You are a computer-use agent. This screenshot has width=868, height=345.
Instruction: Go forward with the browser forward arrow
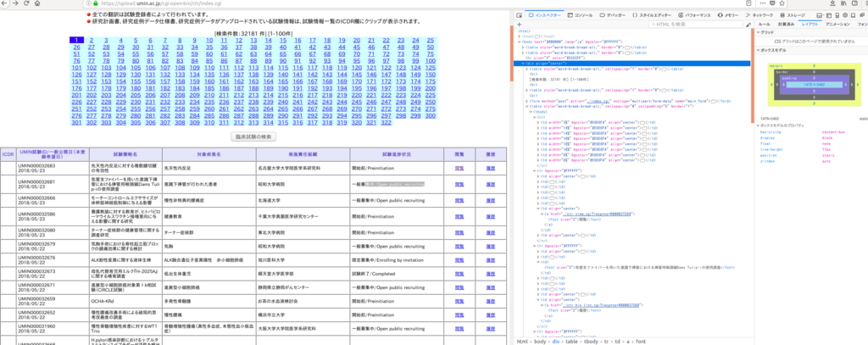pyautogui.click(x=15, y=3)
